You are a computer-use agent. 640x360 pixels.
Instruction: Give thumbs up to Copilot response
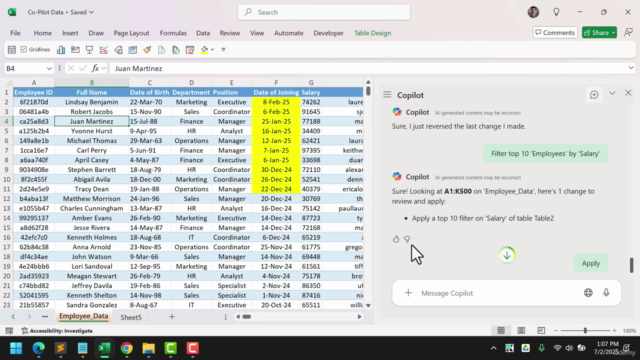pos(396,239)
